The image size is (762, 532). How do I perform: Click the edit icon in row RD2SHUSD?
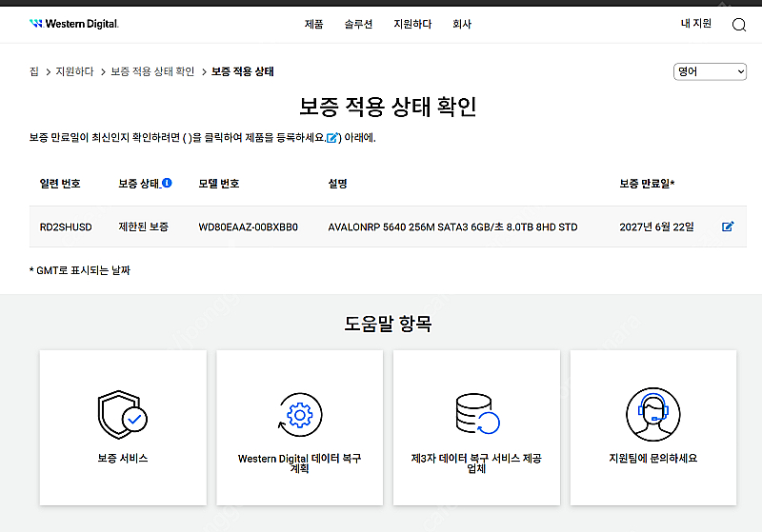coord(728,227)
